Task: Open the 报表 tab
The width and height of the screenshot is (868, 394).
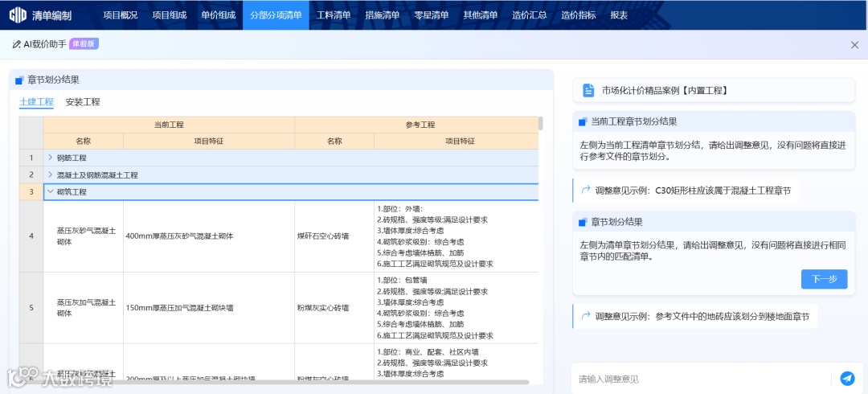Action: [x=619, y=15]
